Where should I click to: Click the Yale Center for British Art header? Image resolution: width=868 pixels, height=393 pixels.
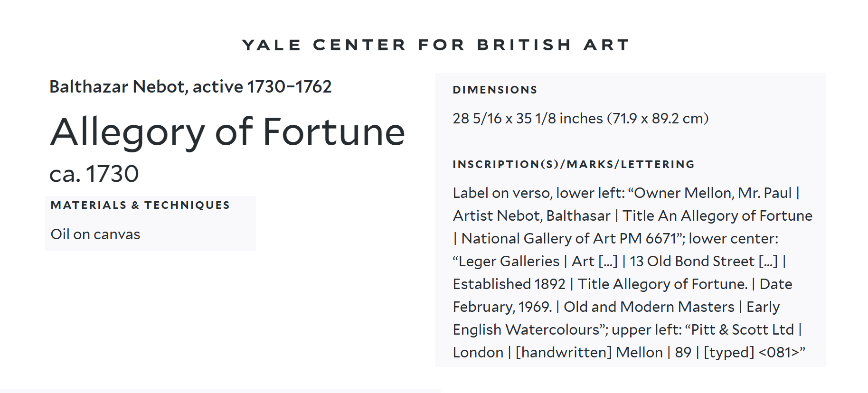[435, 45]
